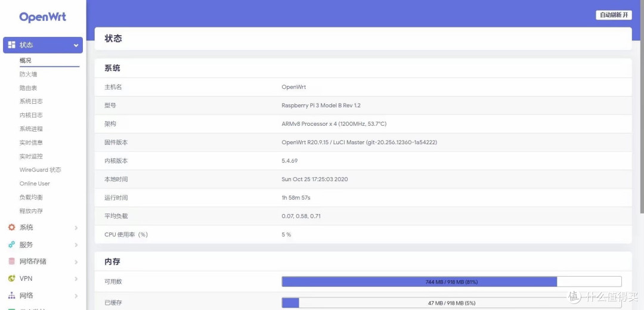Expand the 网络 menu arrow
The height and width of the screenshot is (310, 644).
point(76,296)
